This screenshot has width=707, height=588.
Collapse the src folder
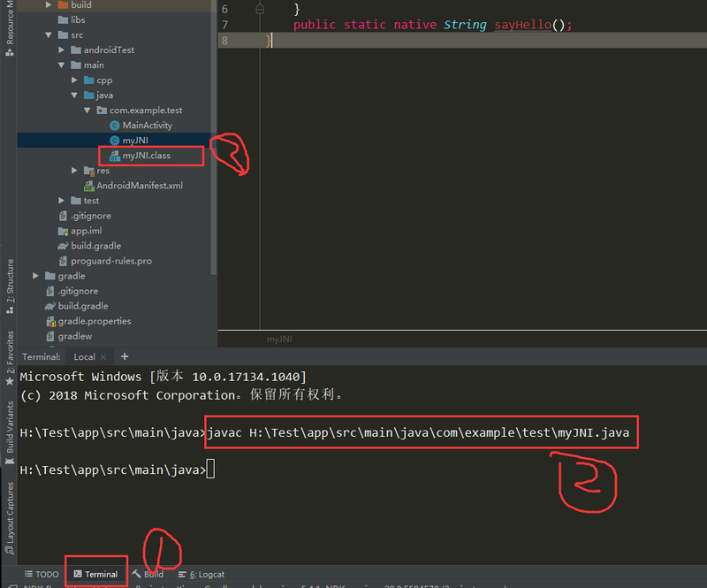pyautogui.click(x=49, y=35)
